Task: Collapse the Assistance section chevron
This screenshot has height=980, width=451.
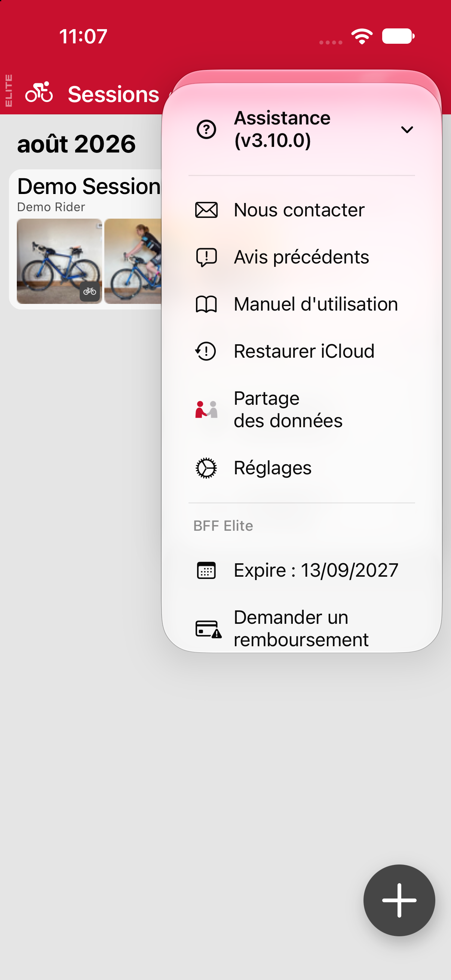Action: pyautogui.click(x=407, y=130)
